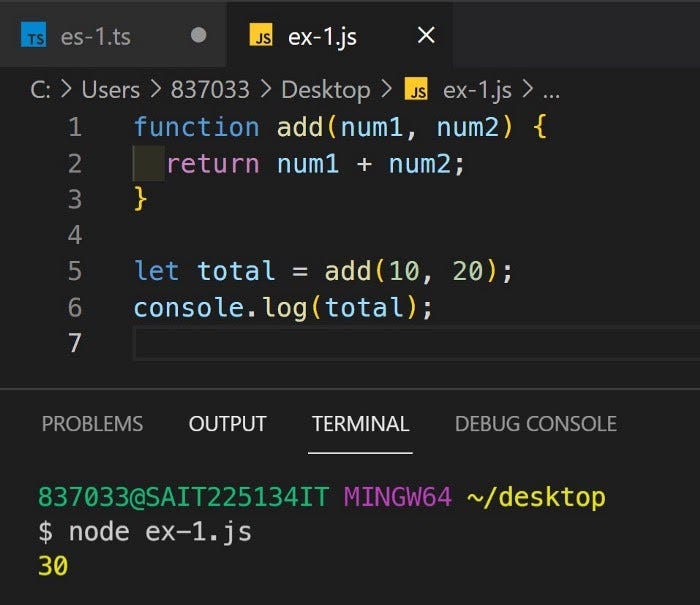Select the TERMINAL panel tab
The height and width of the screenshot is (605, 700).
pyautogui.click(x=360, y=423)
